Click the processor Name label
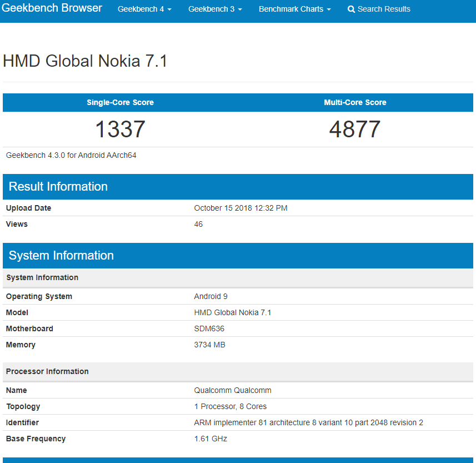This screenshot has height=463, width=476. [17, 390]
